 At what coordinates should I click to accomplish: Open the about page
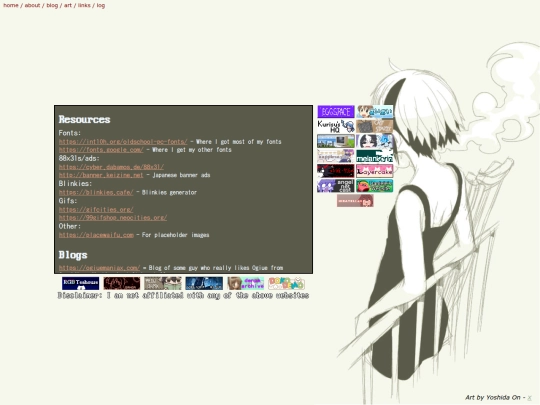point(32,5)
